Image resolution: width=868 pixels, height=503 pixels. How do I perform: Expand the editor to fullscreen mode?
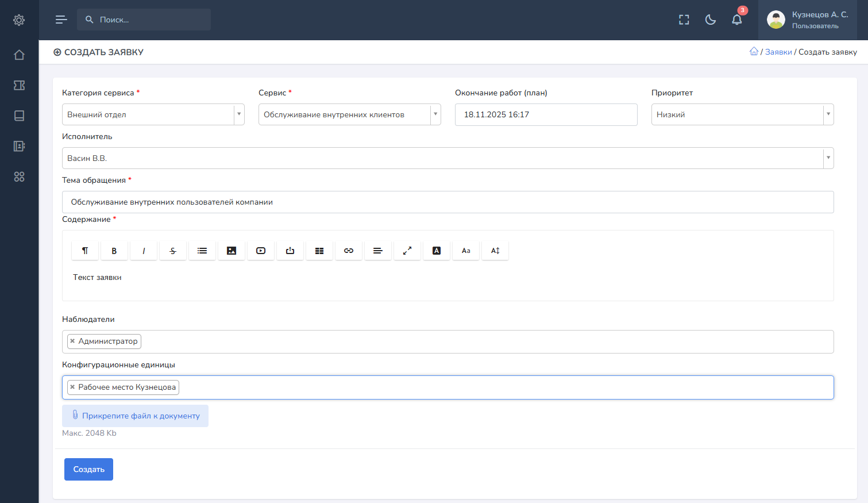coord(407,251)
